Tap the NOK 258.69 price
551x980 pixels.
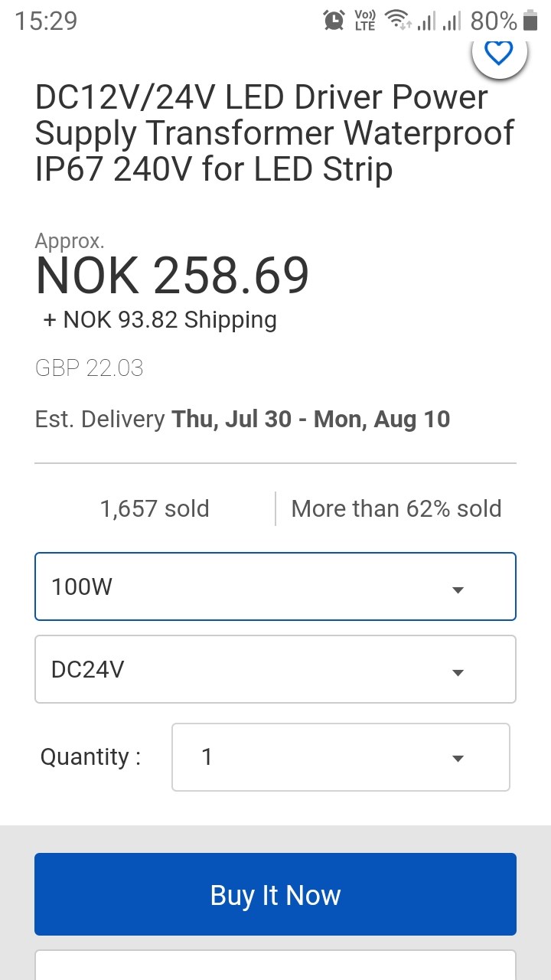coord(172,276)
